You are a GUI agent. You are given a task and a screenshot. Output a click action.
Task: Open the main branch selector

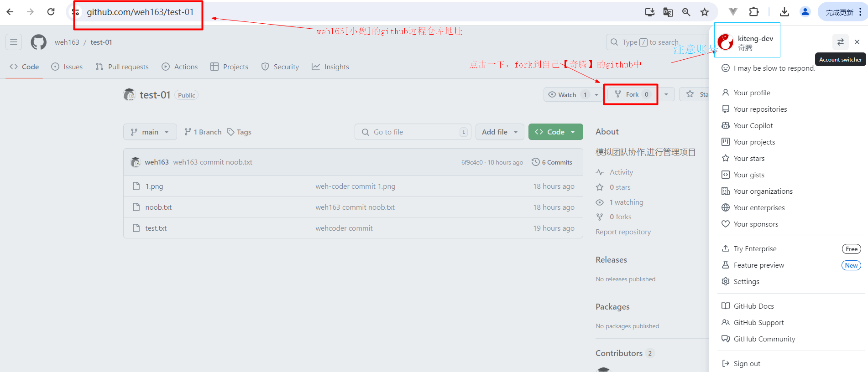(150, 132)
